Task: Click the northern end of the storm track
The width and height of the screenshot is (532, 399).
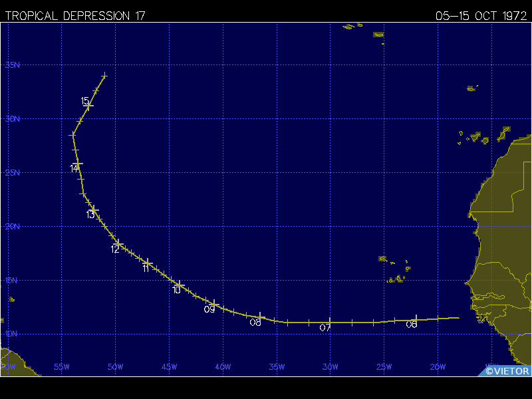Action: [104, 75]
